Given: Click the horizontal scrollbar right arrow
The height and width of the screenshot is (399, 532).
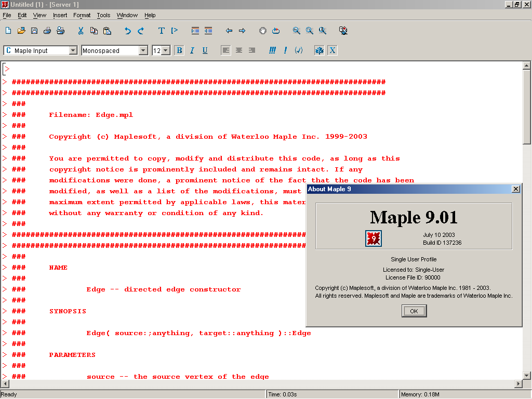Looking at the screenshot, I should pyautogui.click(x=518, y=384).
